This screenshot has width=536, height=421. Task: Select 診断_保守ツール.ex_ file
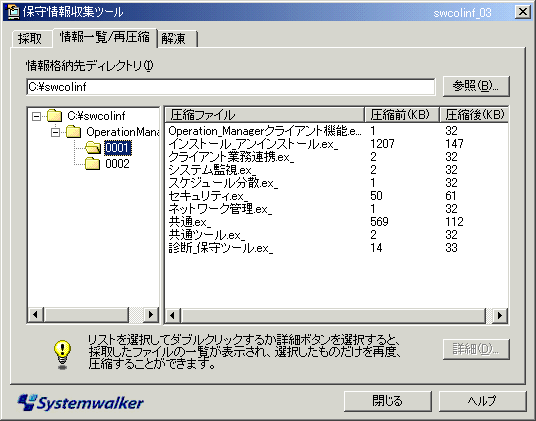[x=221, y=248]
